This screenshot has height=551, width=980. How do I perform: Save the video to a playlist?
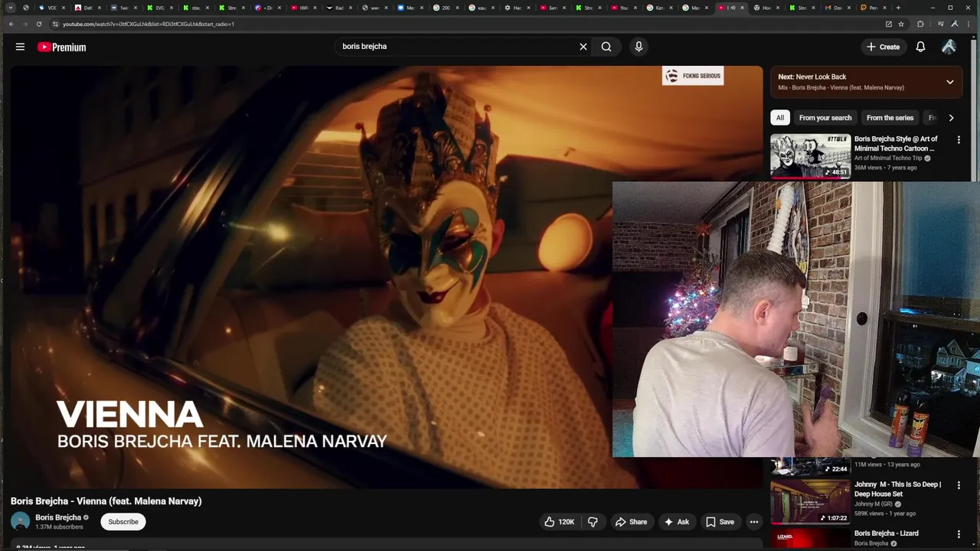720,522
